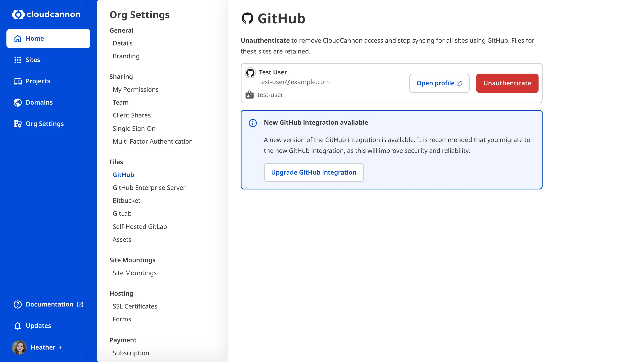Click the Domains globe icon
This screenshot has width=644, height=362.
[x=18, y=102]
